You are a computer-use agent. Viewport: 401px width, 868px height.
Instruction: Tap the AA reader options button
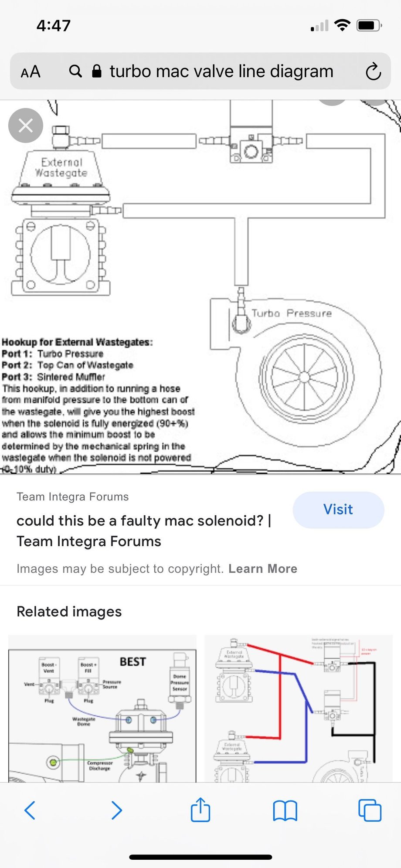[x=31, y=71]
